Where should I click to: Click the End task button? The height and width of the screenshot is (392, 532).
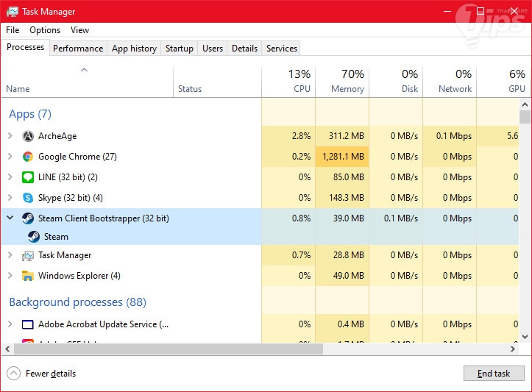(x=494, y=374)
